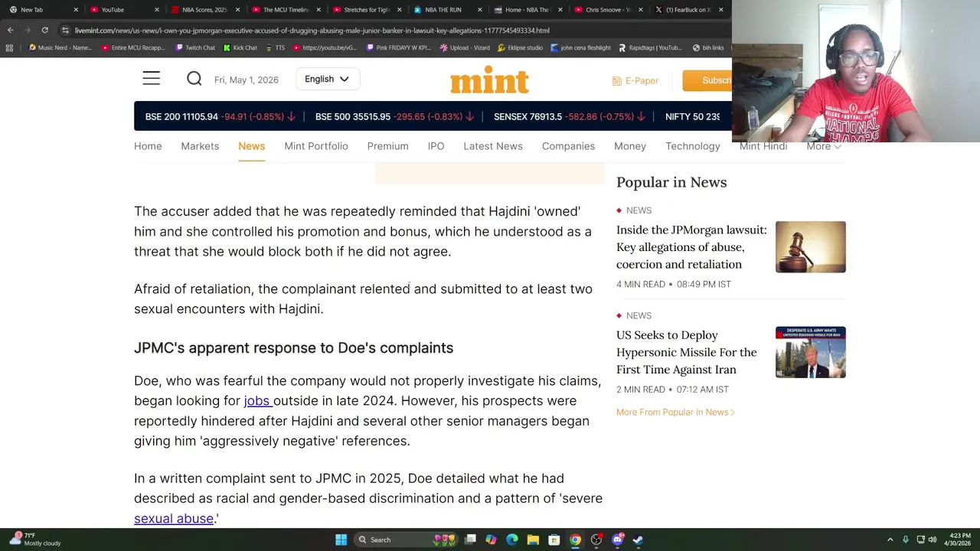Switch to NBA THE RUN tab
The height and width of the screenshot is (551, 980).
446,9
